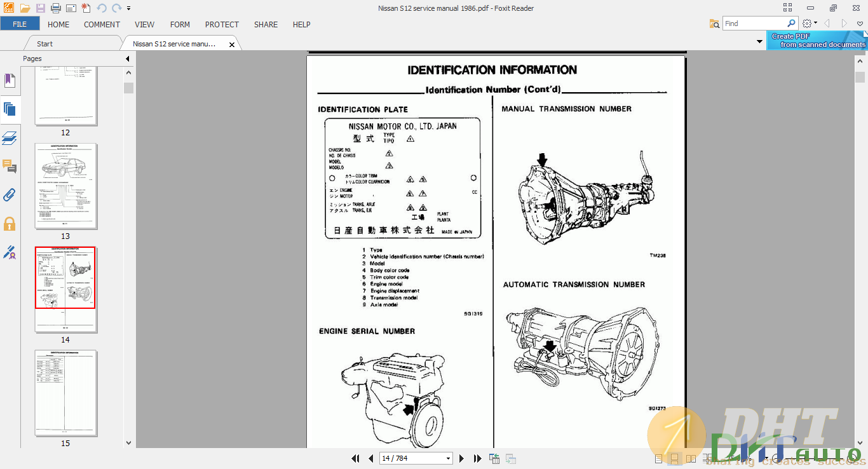Open the Page thumbnails panel icon in sidebar

click(10, 109)
